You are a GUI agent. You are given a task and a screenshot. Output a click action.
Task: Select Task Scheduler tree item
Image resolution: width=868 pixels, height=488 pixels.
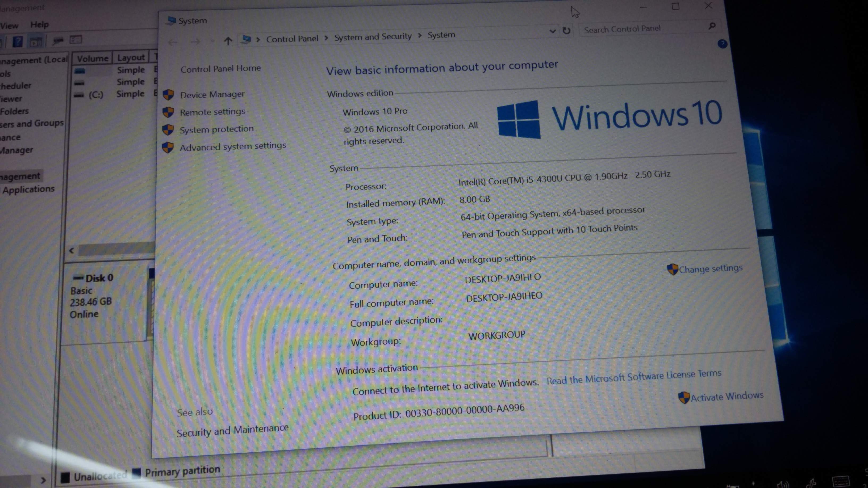point(15,86)
